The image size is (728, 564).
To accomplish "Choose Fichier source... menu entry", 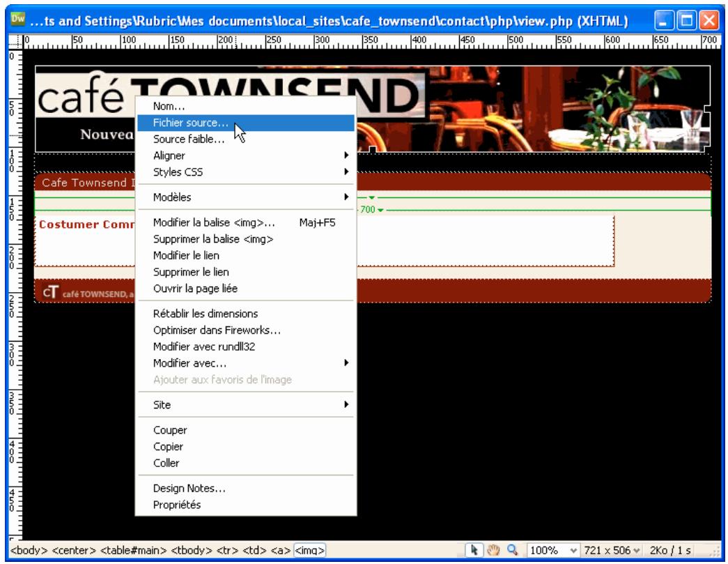I will pyautogui.click(x=245, y=123).
